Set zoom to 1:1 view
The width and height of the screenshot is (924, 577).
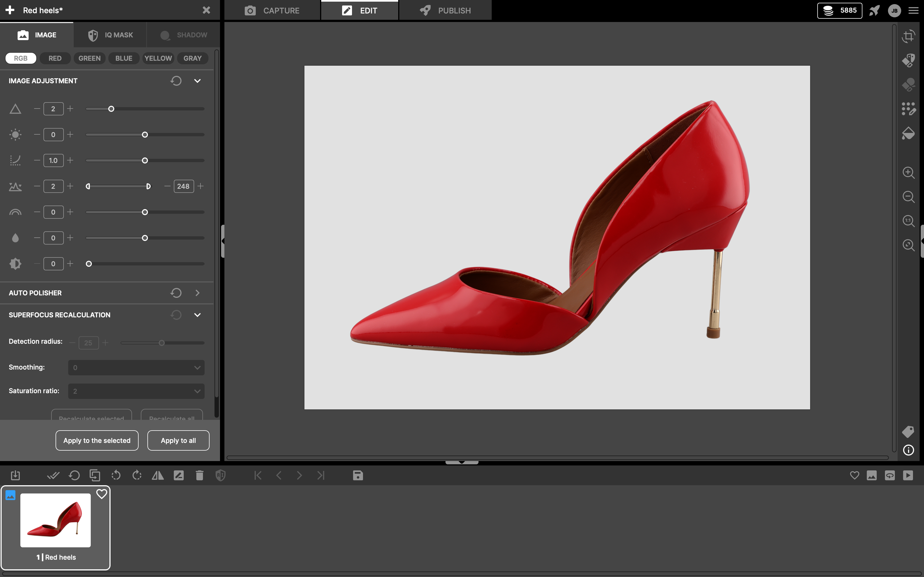point(908,221)
